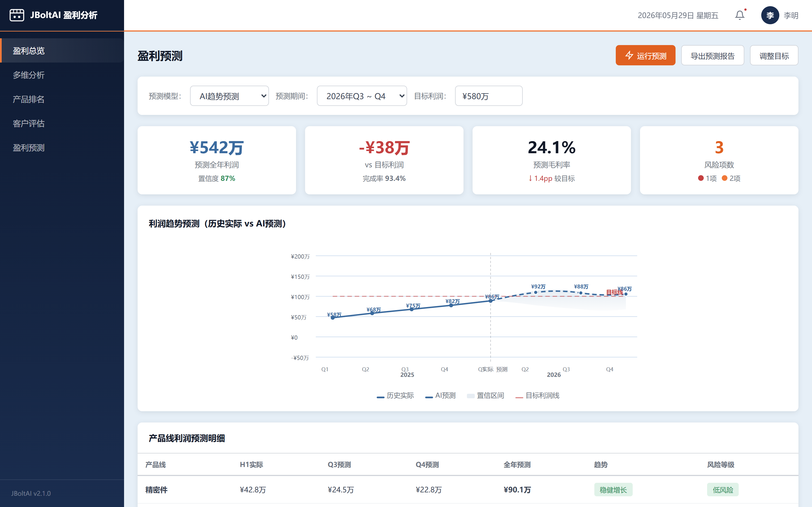Toggle the AI预测 legend series

click(440, 396)
